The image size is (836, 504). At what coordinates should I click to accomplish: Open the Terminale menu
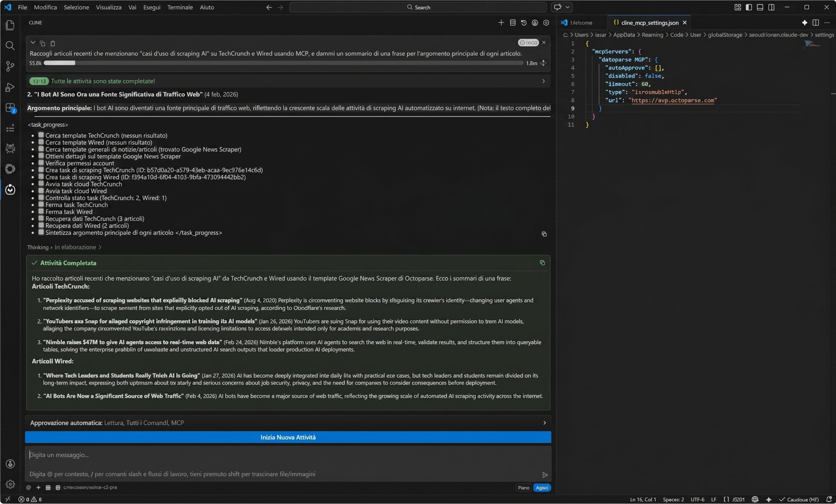click(x=180, y=7)
